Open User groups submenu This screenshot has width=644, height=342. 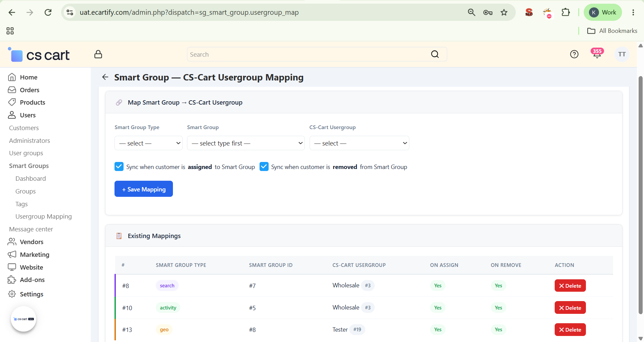[26, 153]
